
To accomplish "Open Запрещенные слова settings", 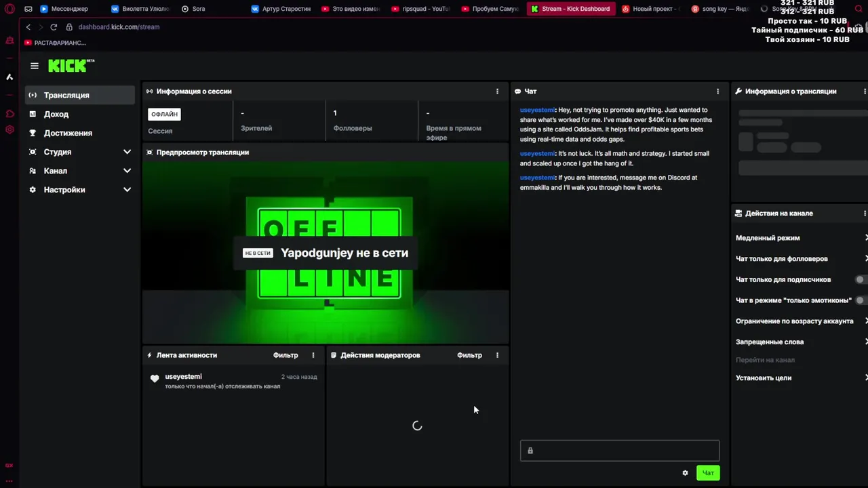I will [x=801, y=342].
